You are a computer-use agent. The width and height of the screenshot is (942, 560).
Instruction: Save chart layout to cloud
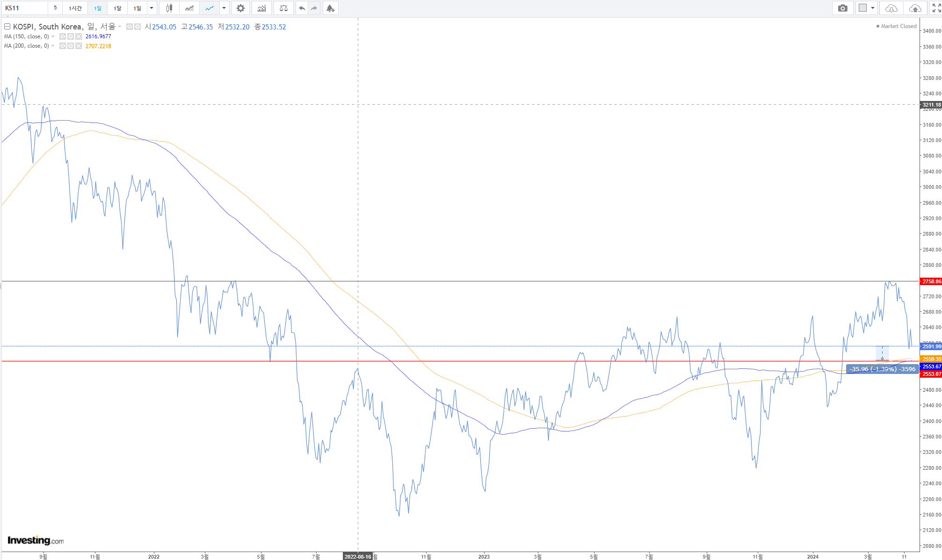point(915,8)
